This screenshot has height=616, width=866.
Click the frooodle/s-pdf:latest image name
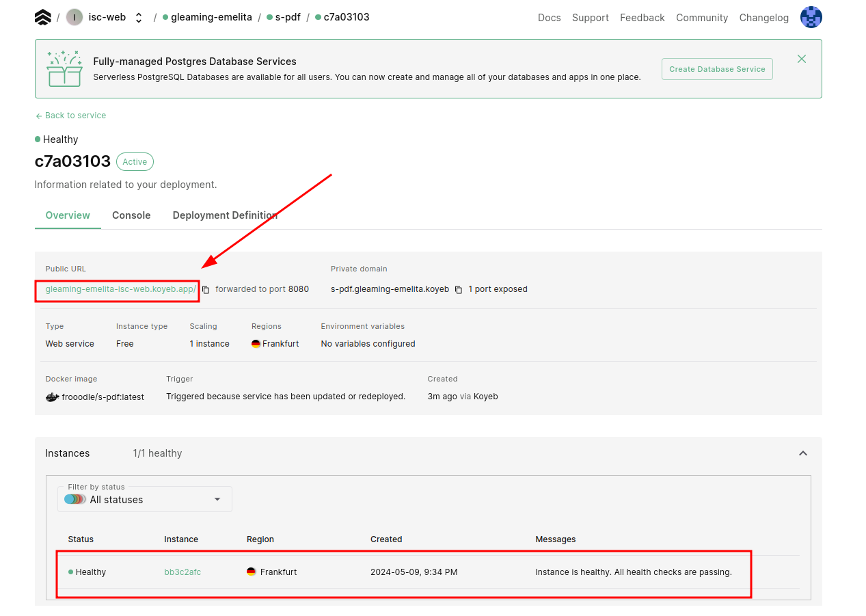coord(103,397)
